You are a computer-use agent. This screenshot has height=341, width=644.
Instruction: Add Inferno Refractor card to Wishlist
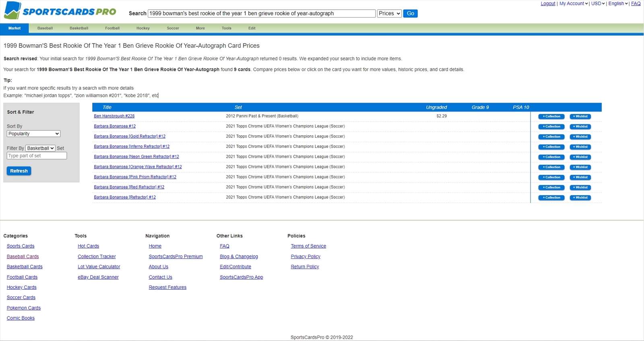click(580, 147)
